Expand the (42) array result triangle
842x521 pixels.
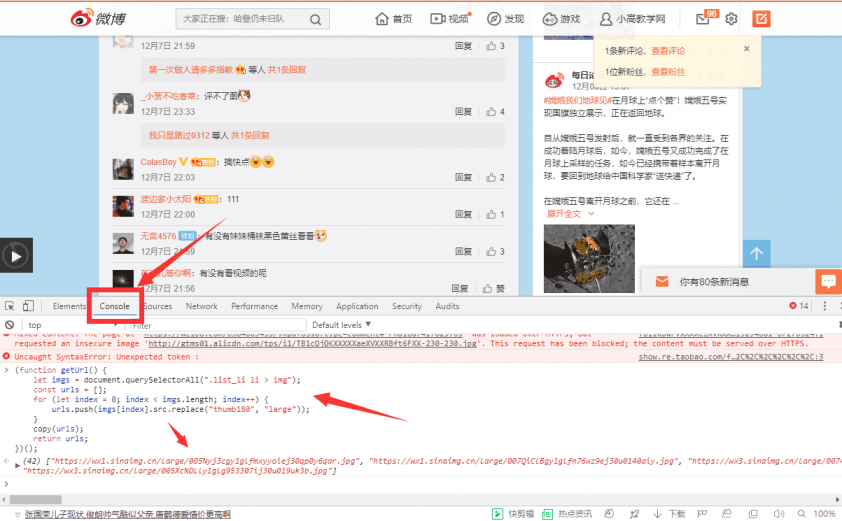pos(17,465)
